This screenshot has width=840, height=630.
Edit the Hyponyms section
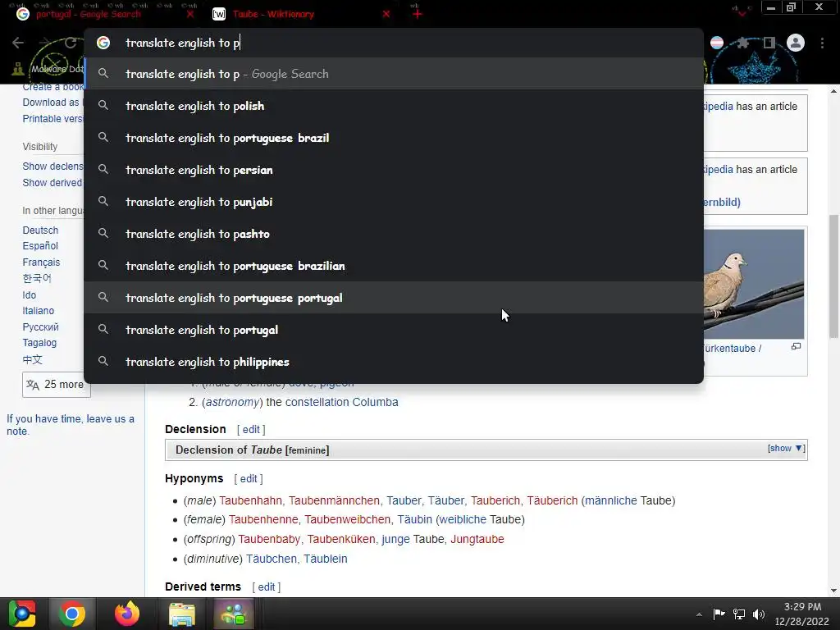point(249,479)
